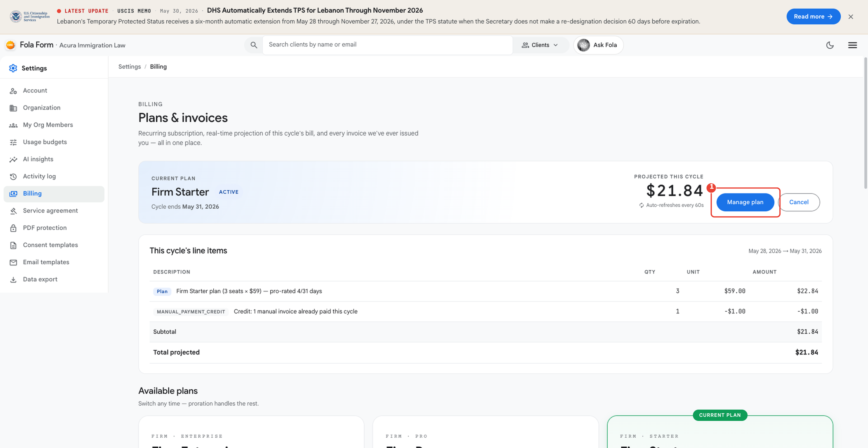Click the projected amount $21.84 heading
The height and width of the screenshot is (448, 868).
coord(675,191)
